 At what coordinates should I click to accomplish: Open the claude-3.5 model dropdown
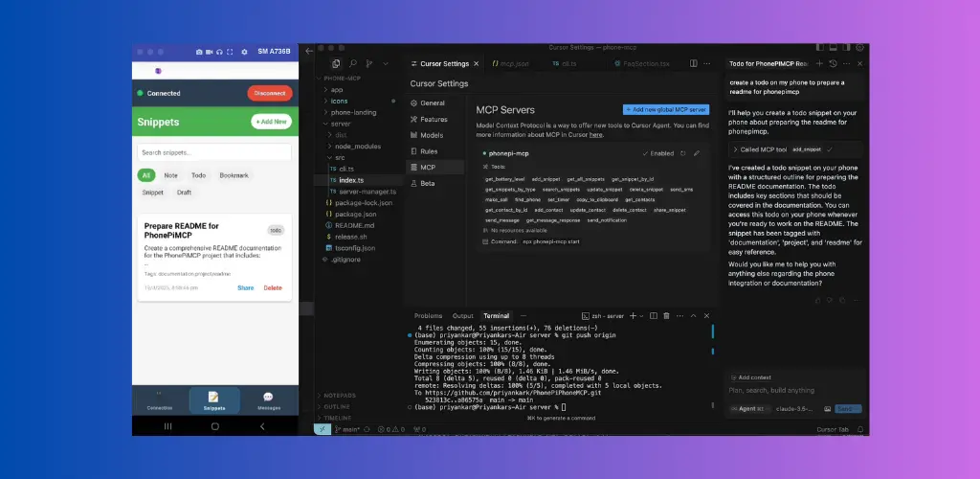794,408
